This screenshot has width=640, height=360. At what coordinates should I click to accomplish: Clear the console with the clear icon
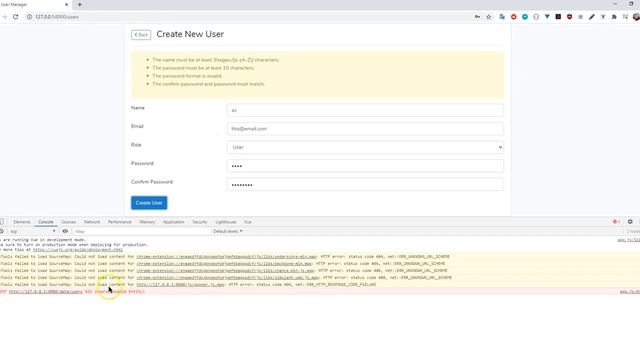click(2, 231)
